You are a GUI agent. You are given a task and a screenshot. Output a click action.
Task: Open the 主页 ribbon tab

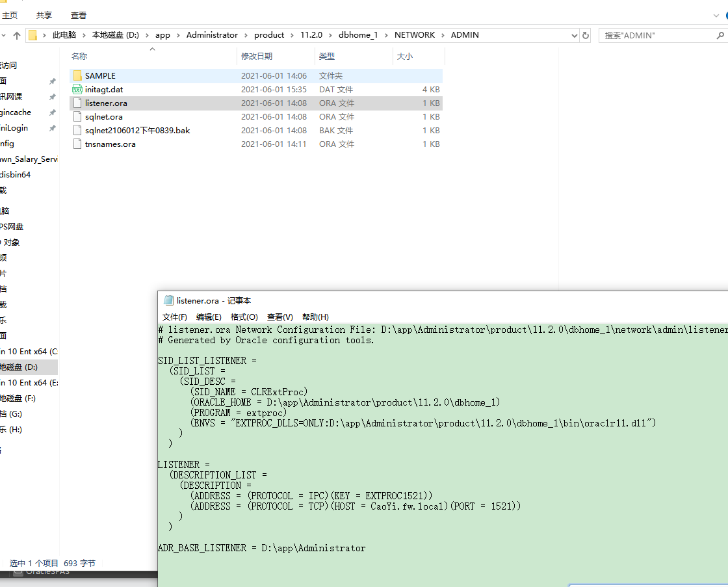(x=10, y=16)
